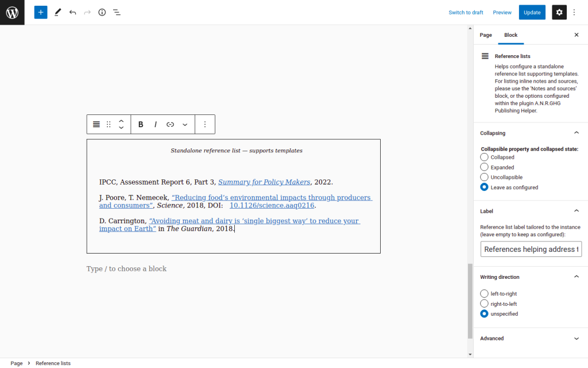Select unspecified writing direction
The width and height of the screenshot is (588, 368).
coord(484,313)
